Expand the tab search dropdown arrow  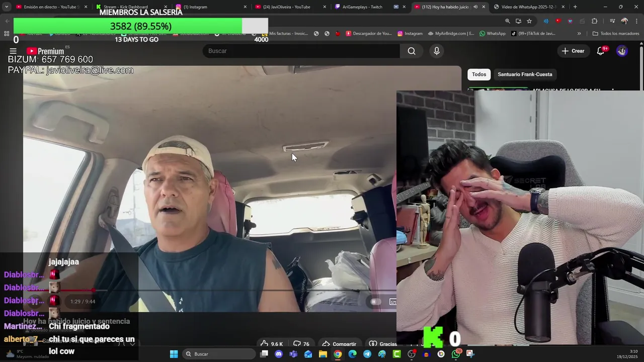[7, 7]
